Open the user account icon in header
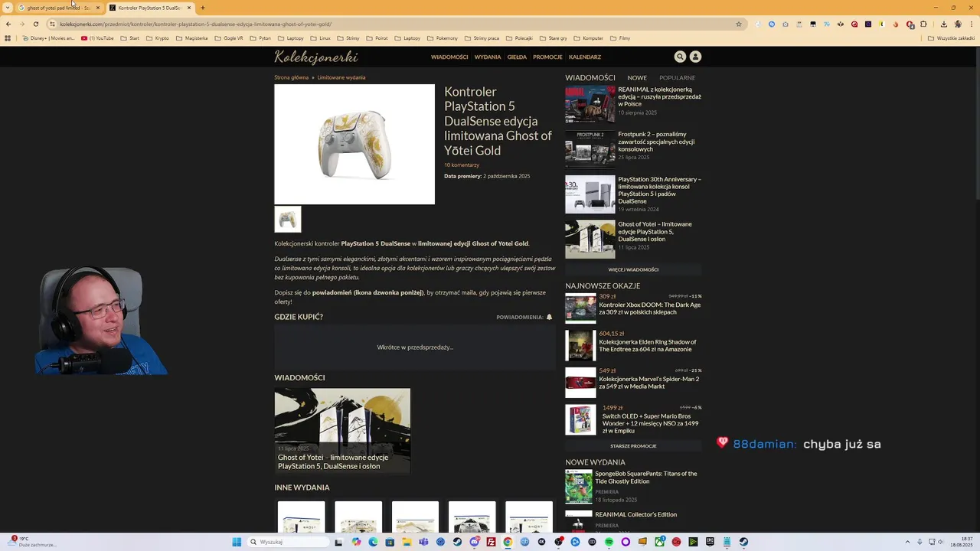 click(695, 57)
